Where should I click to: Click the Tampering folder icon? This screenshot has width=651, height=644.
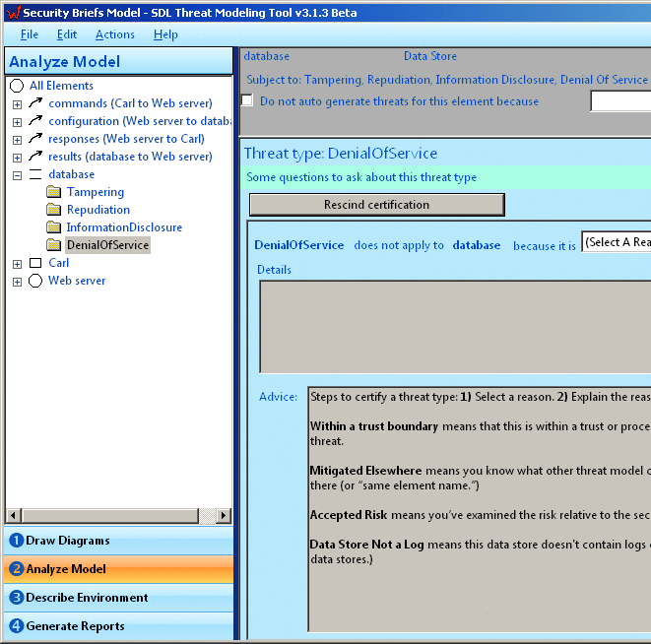click(53, 193)
